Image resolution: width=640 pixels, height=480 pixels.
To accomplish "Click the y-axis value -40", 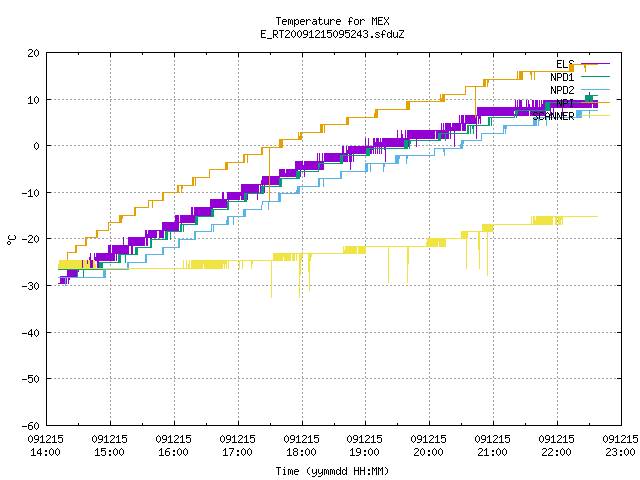I will coord(31,333).
